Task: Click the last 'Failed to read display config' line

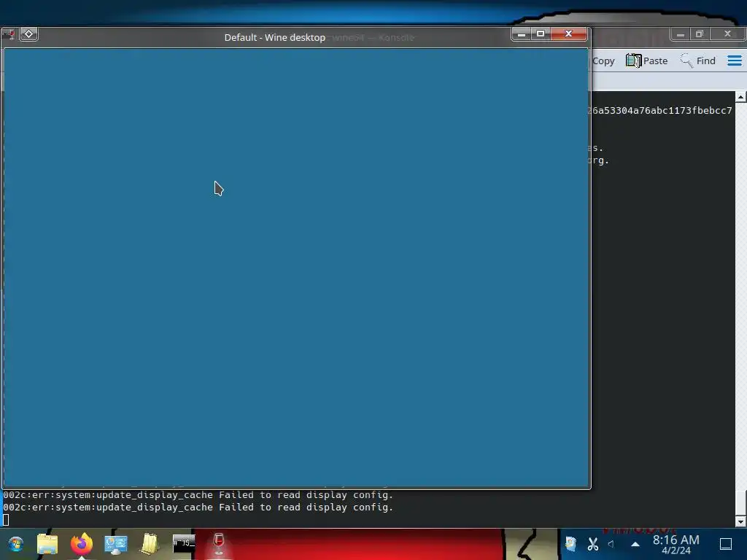Action: (x=198, y=507)
